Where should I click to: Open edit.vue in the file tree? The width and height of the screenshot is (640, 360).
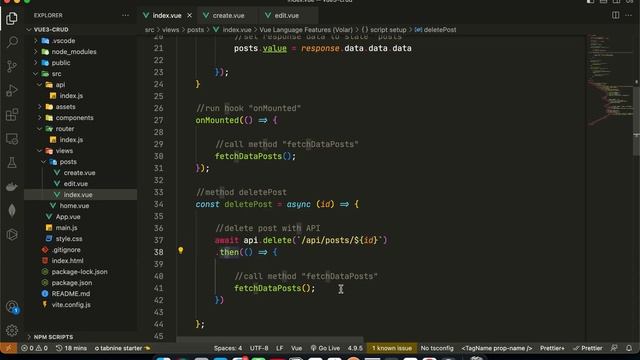(x=81, y=184)
